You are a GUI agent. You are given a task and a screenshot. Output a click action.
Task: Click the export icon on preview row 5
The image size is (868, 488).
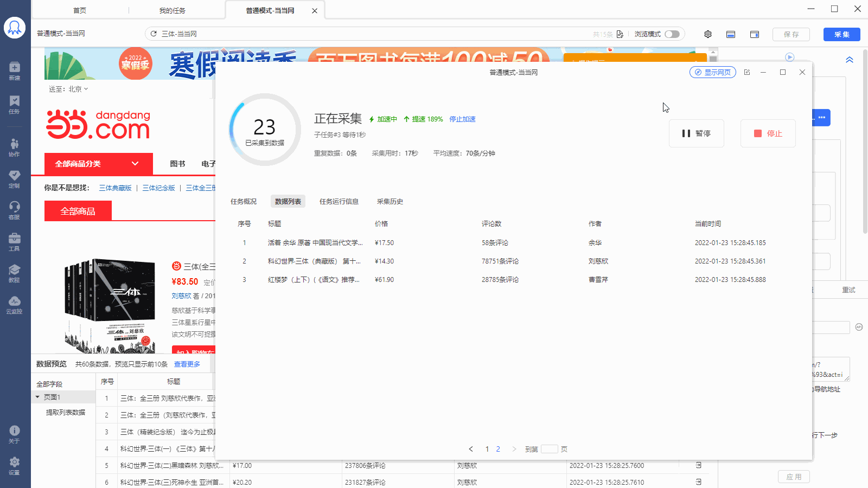point(699,465)
